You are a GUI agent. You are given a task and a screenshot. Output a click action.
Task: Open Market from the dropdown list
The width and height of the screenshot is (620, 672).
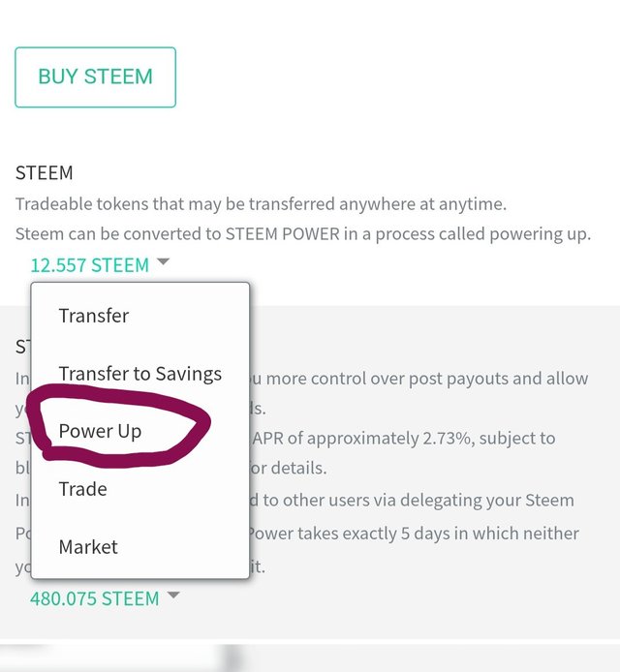pyautogui.click(x=88, y=547)
